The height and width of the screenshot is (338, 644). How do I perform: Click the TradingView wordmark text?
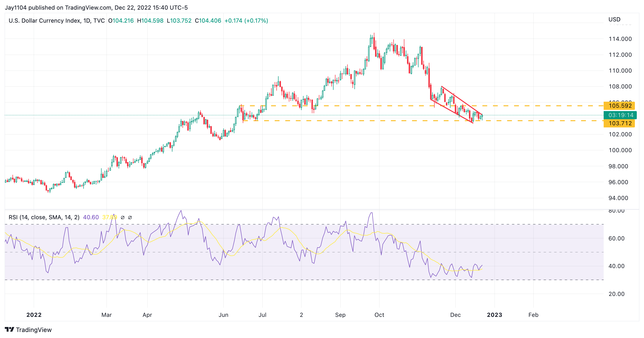click(x=34, y=330)
